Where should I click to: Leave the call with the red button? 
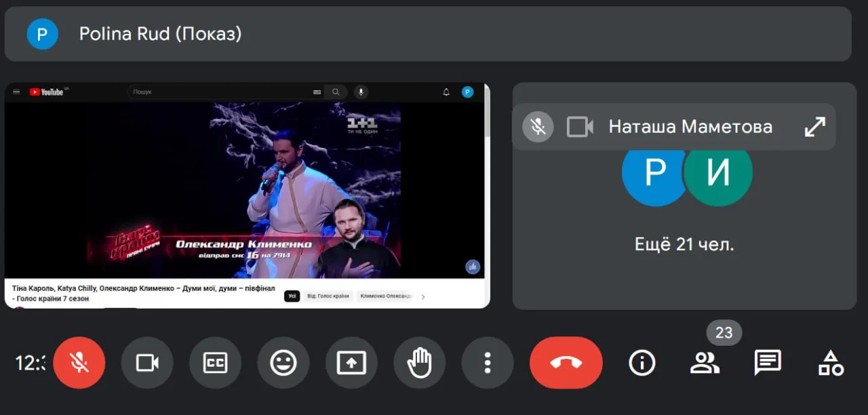pos(566,363)
